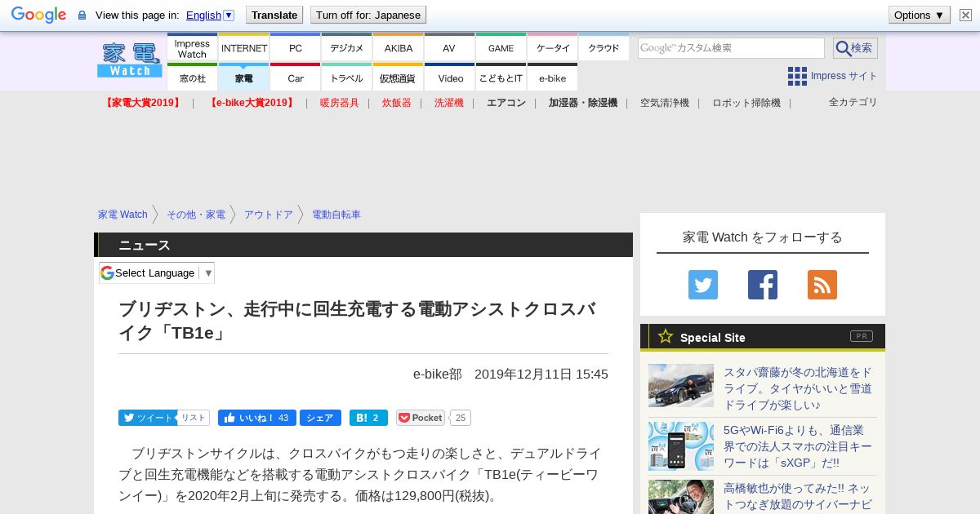Focus the Google custom search field
Image resolution: width=980 pixels, height=514 pixels.
(x=731, y=48)
